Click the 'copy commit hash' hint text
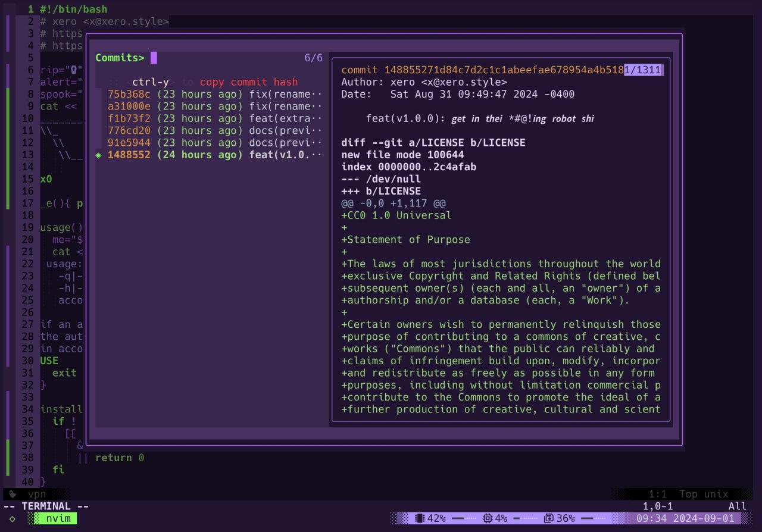Viewport: 762px width, 532px height. point(248,82)
